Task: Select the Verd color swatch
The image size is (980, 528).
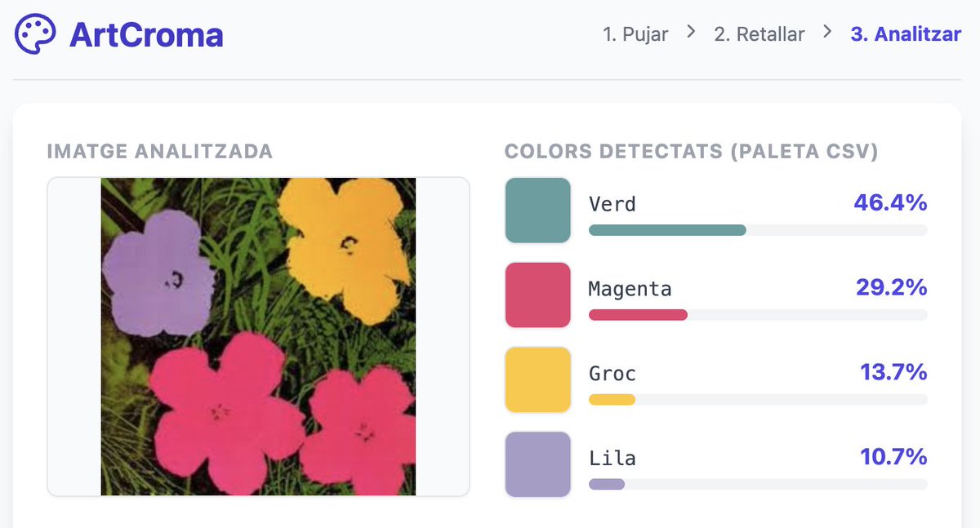Action: click(537, 211)
